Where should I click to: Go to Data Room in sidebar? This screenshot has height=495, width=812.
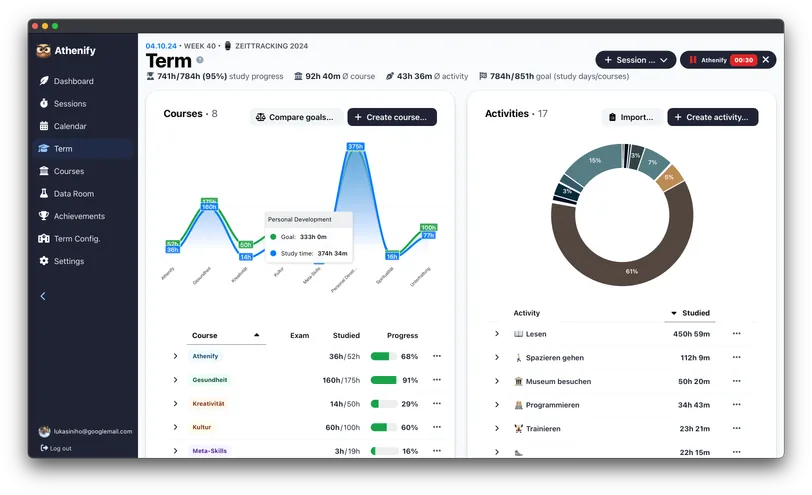[x=73, y=194]
